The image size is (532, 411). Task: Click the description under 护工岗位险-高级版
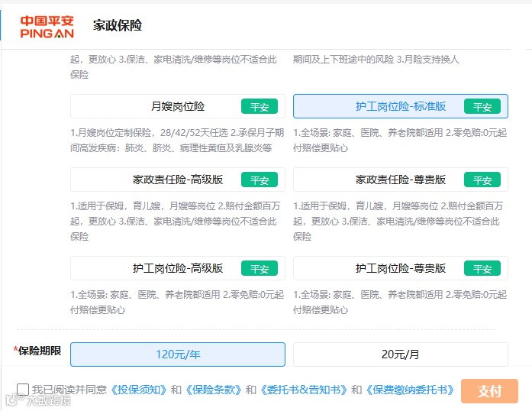(177, 302)
